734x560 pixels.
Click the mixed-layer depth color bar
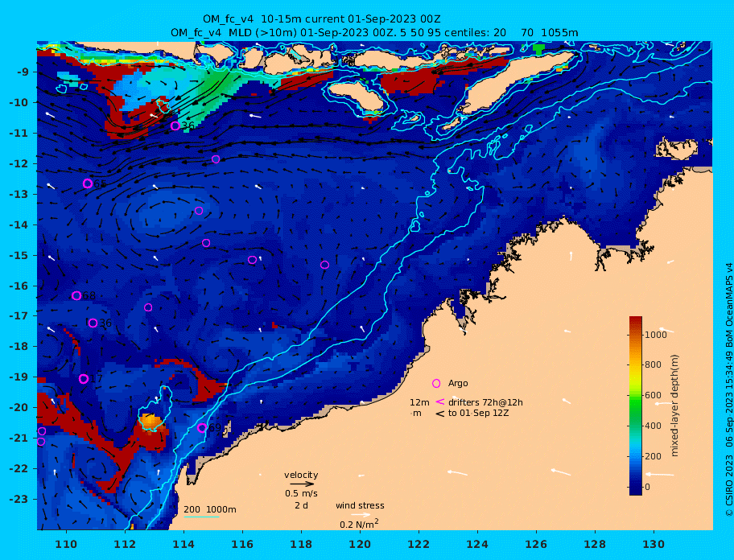636,406
